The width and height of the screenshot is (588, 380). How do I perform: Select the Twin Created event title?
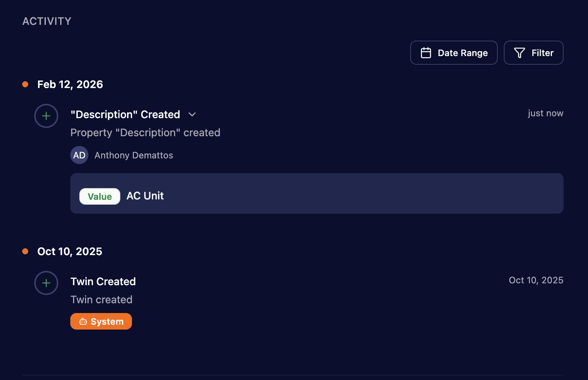pyautogui.click(x=103, y=281)
